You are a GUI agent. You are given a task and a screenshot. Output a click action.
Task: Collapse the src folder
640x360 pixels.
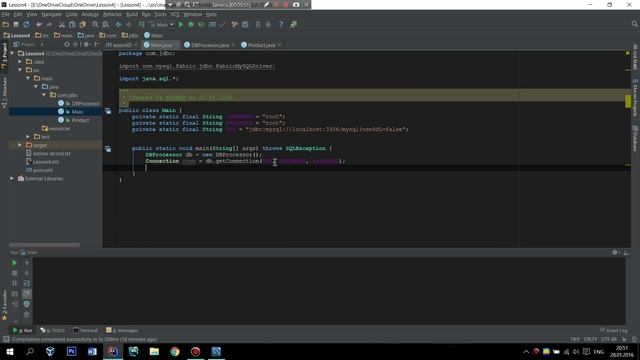[20, 70]
